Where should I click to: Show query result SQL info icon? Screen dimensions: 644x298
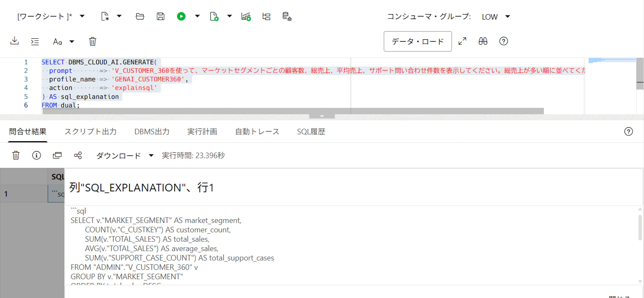coord(37,155)
